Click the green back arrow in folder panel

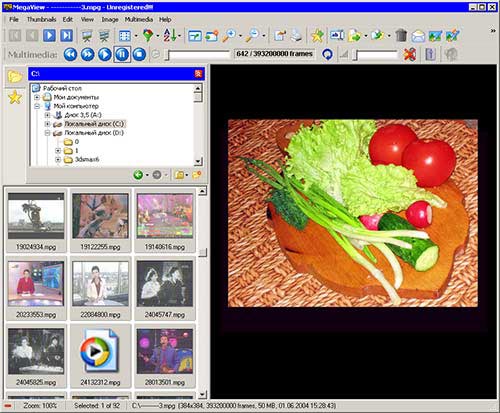pyautogui.click(x=138, y=175)
